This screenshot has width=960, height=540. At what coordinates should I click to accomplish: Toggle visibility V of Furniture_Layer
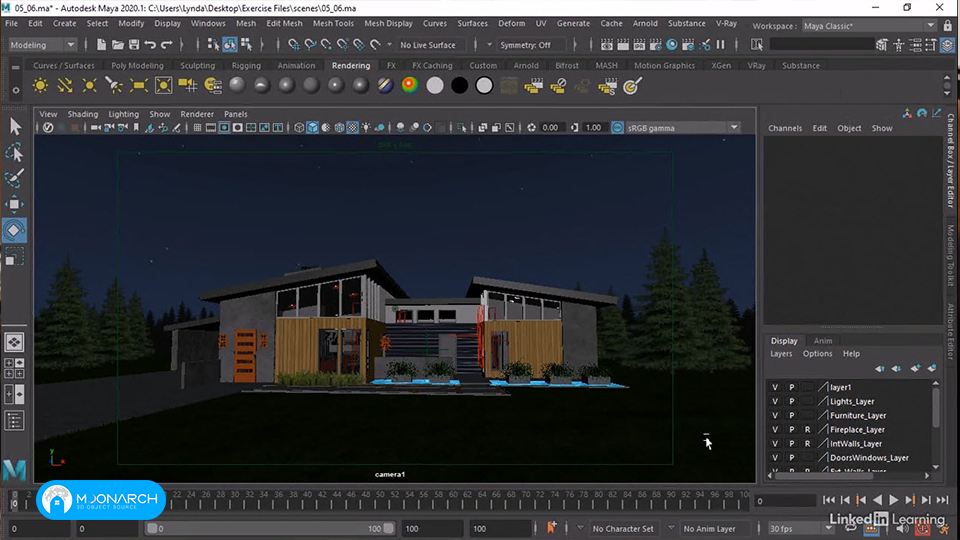(775, 415)
